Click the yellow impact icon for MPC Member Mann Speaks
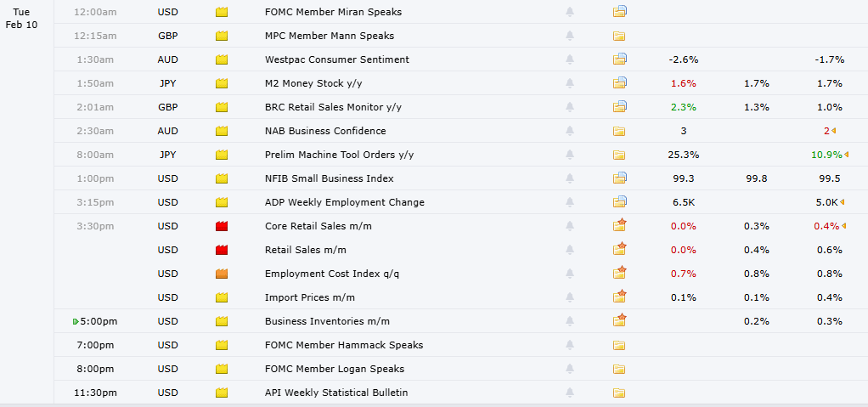868x407 pixels. pos(223,36)
